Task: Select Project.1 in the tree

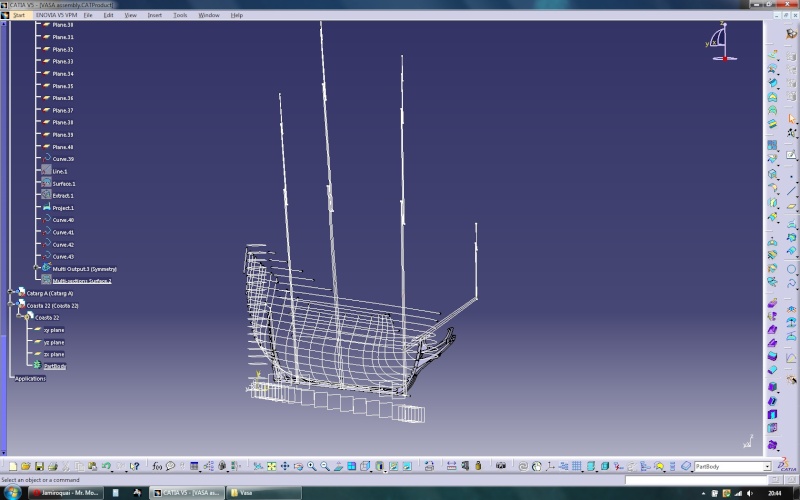Action: tap(63, 208)
